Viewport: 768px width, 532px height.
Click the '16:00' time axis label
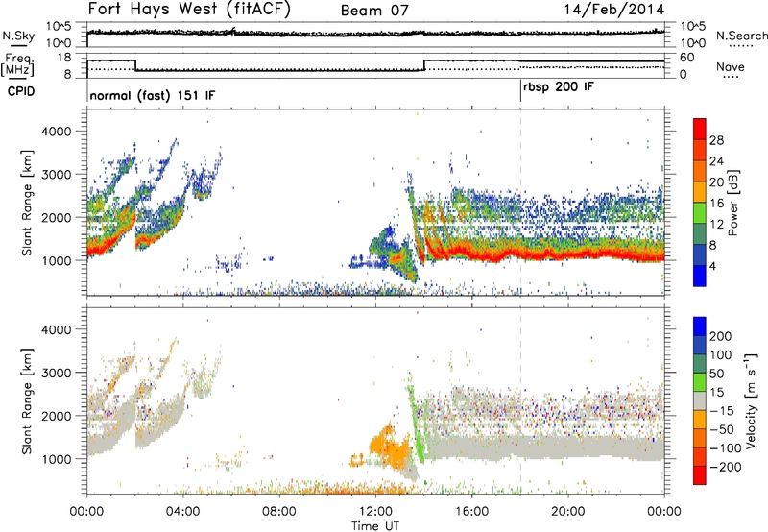click(x=471, y=512)
